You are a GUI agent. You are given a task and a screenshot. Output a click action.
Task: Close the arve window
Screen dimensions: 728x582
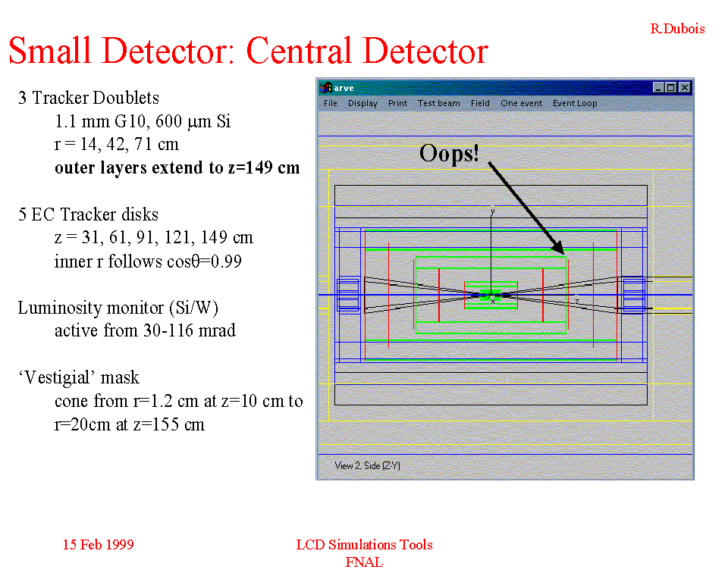pos(685,88)
